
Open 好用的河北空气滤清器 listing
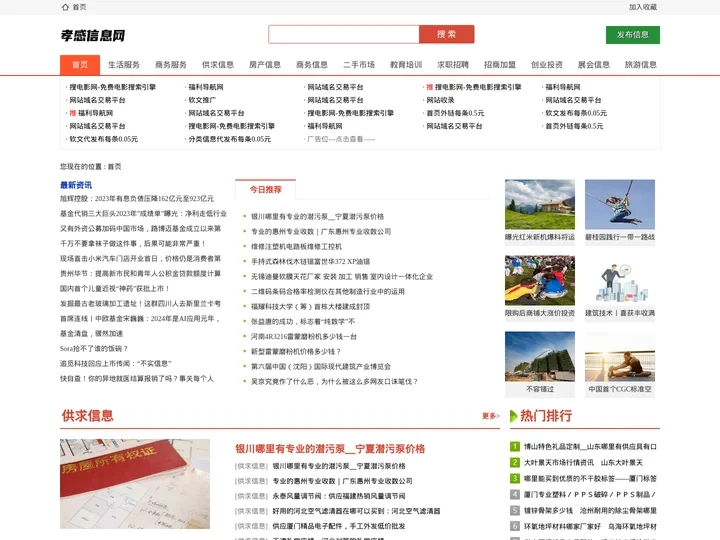point(356,511)
